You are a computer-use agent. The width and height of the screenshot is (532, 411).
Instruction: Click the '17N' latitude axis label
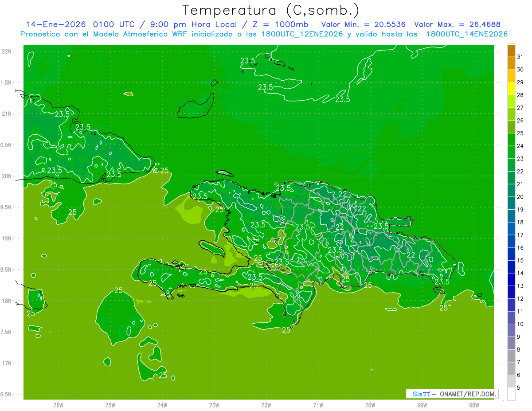pyautogui.click(x=7, y=363)
